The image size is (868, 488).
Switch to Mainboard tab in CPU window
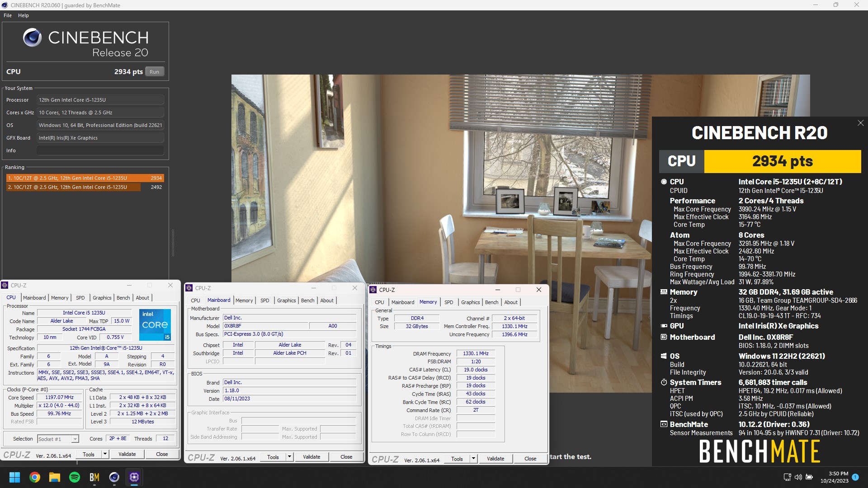34,298
